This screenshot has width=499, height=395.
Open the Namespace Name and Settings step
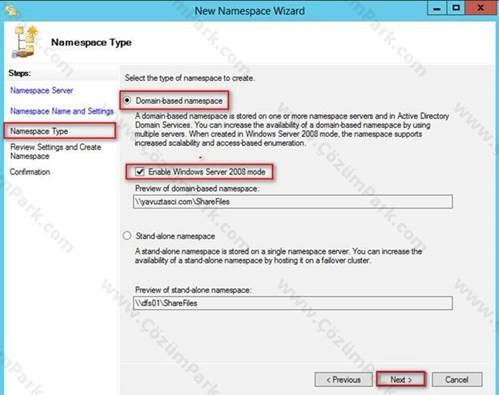coord(62,111)
